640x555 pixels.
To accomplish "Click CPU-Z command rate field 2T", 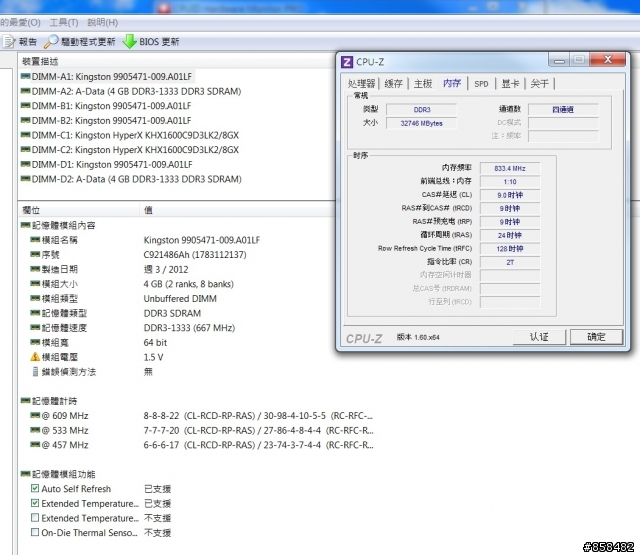I will (510, 262).
